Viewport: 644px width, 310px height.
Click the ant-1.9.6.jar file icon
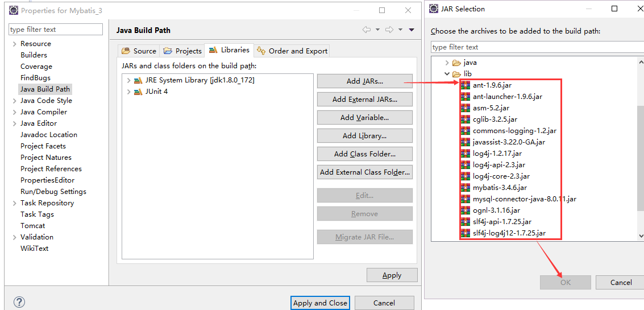click(x=466, y=85)
